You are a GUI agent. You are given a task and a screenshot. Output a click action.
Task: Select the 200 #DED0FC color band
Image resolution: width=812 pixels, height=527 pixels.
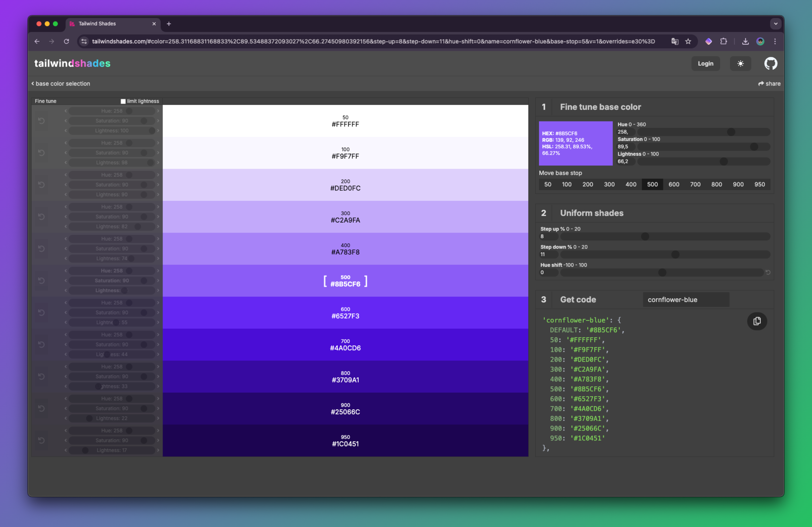345,185
